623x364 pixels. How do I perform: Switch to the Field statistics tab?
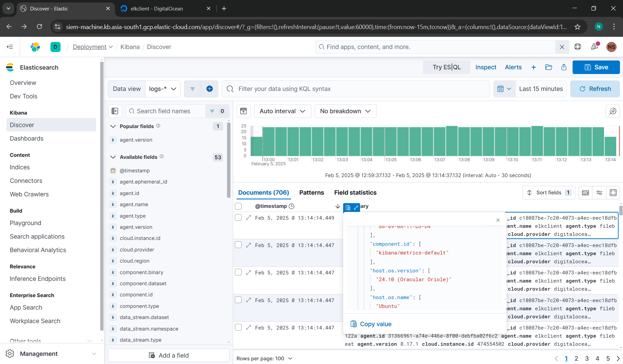[x=355, y=193]
